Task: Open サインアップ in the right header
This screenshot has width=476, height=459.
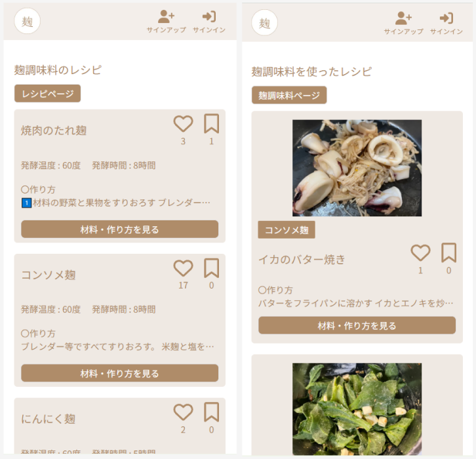Action: (x=403, y=23)
